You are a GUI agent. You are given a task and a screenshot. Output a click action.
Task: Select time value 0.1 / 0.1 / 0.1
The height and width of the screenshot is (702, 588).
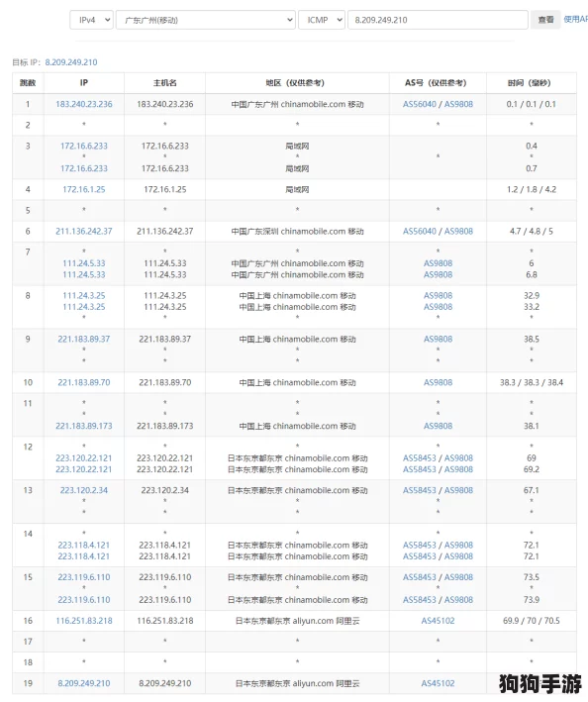click(532, 104)
